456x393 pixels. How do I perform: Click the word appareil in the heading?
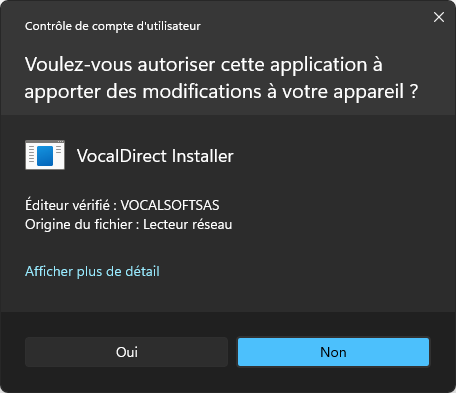(369, 92)
